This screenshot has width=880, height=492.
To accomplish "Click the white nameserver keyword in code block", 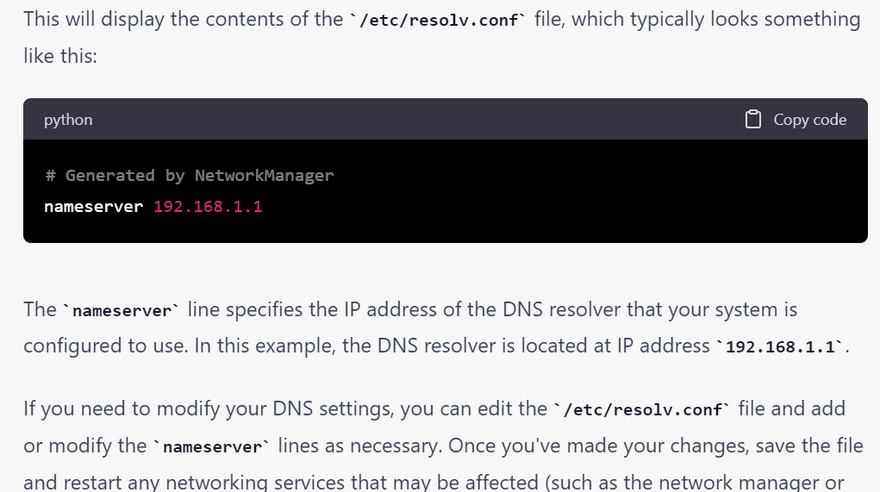I will click(x=94, y=206).
